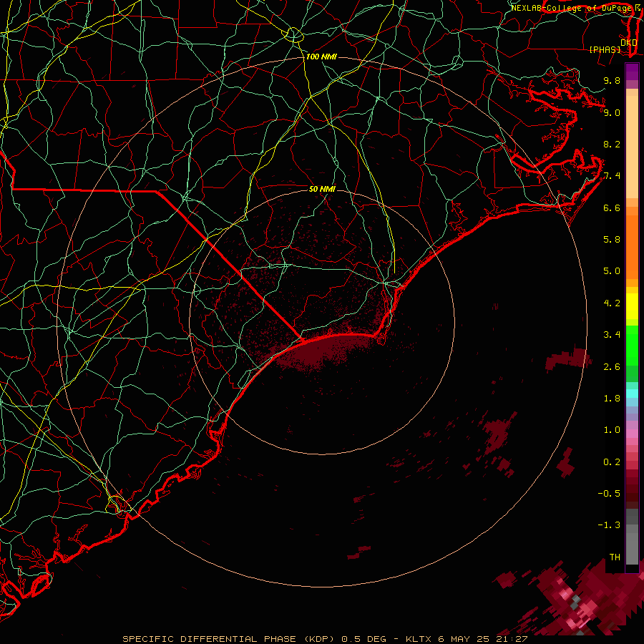Pick the cyan band of the color bar
Screen dimensions: 644x644
632,394
